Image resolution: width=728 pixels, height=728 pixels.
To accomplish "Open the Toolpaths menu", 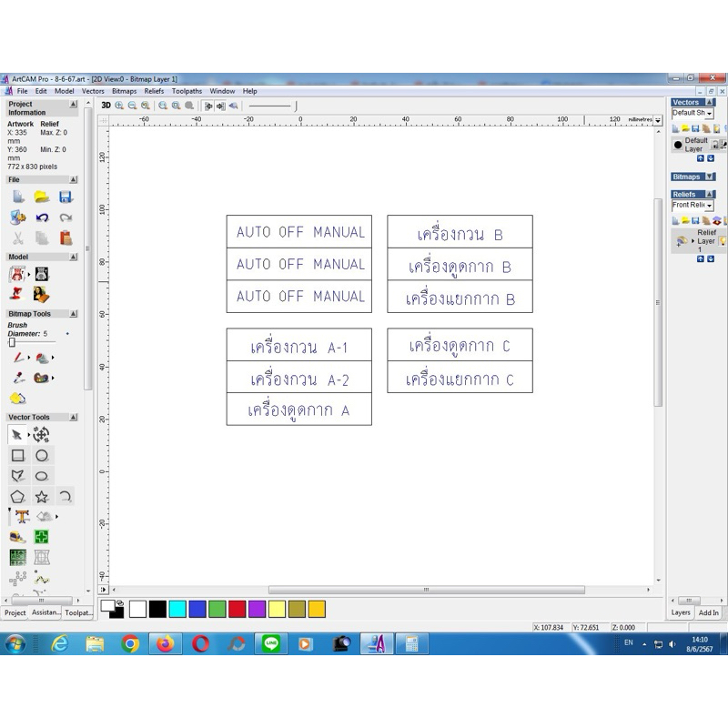I will click(187, 91).
